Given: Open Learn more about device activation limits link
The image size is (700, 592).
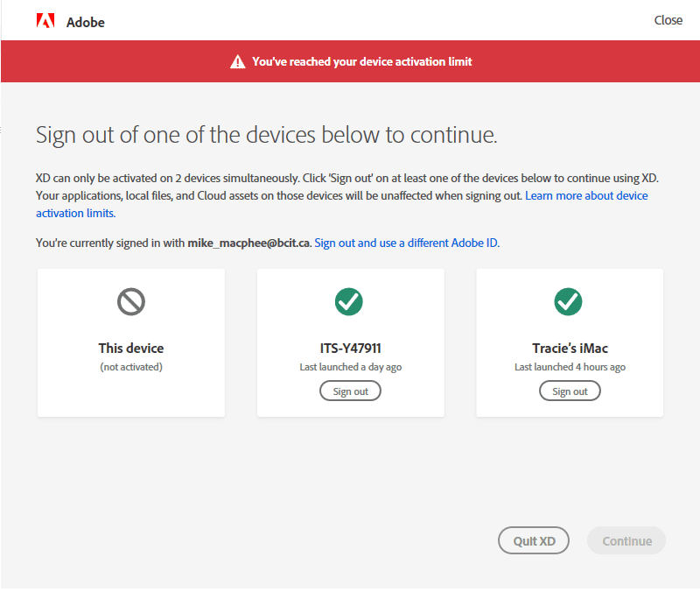Looking at the screenshot, I should coord(586,195).
